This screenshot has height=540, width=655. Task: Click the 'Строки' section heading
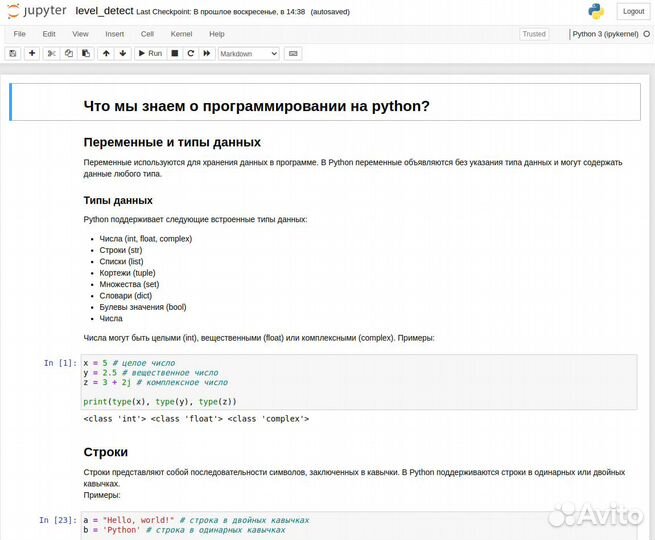coord(106,452)
